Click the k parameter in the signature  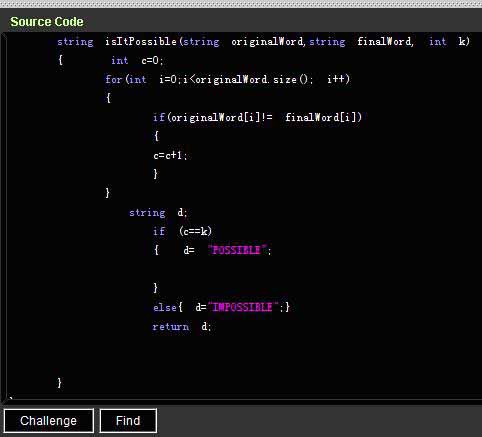(463, 42)
